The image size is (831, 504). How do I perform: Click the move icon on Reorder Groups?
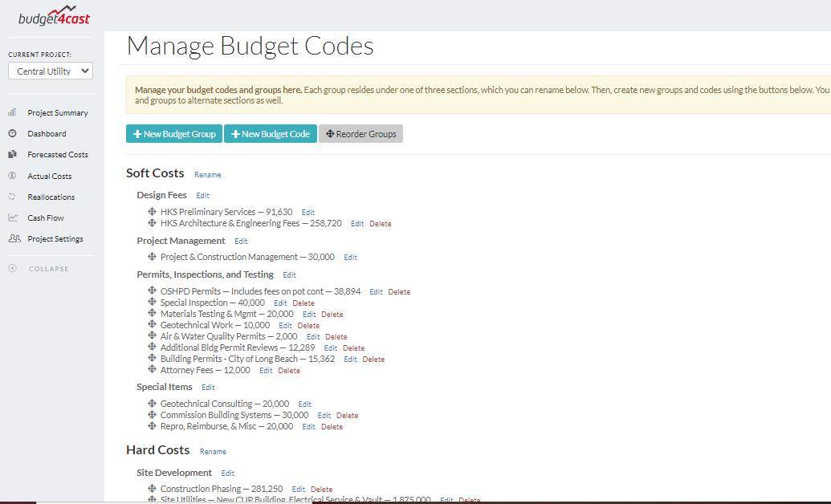[x=330, y=133]
